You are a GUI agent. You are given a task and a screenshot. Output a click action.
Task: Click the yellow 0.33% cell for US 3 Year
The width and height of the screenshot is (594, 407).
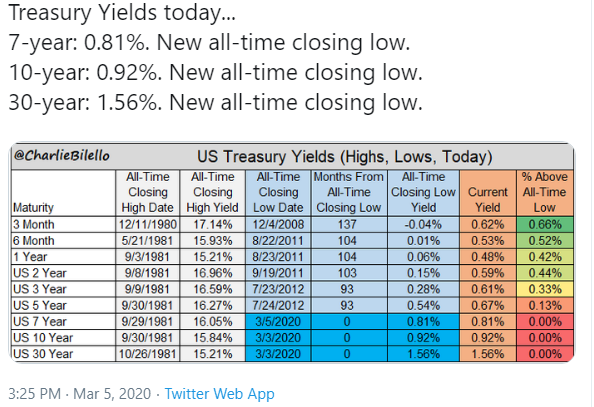(x=545, y=289)
